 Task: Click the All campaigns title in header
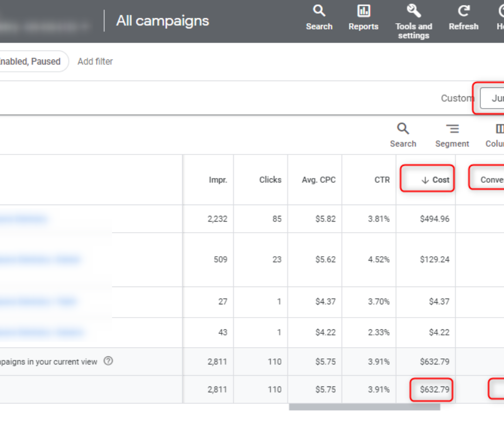162,21
